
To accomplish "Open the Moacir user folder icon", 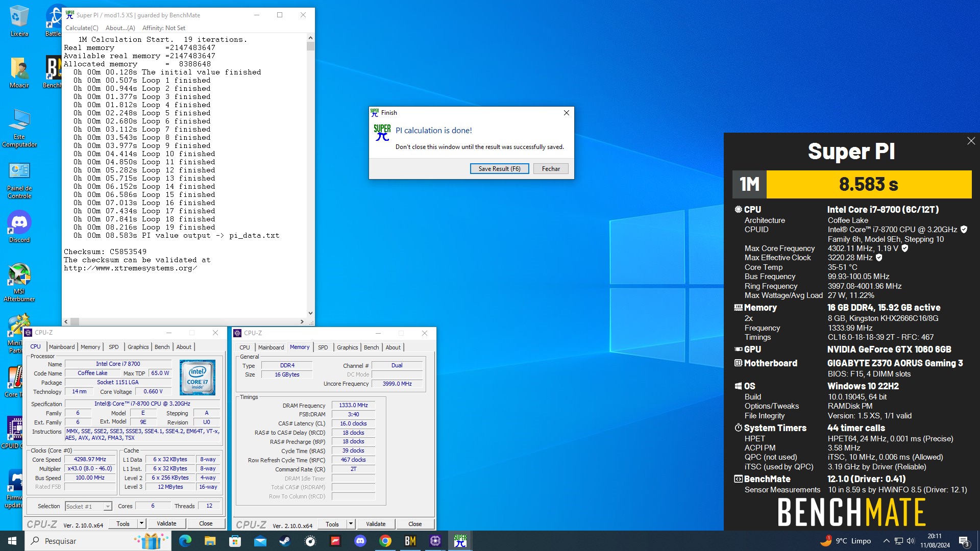I will point(19,72).
